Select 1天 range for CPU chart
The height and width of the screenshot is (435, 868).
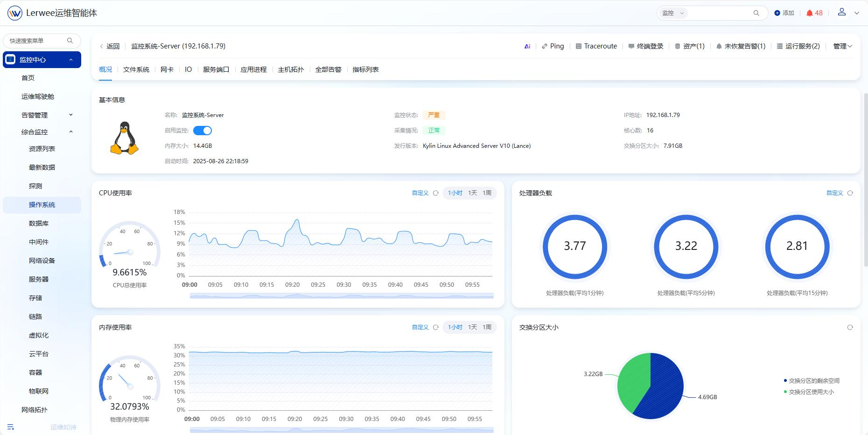(473, 193)
